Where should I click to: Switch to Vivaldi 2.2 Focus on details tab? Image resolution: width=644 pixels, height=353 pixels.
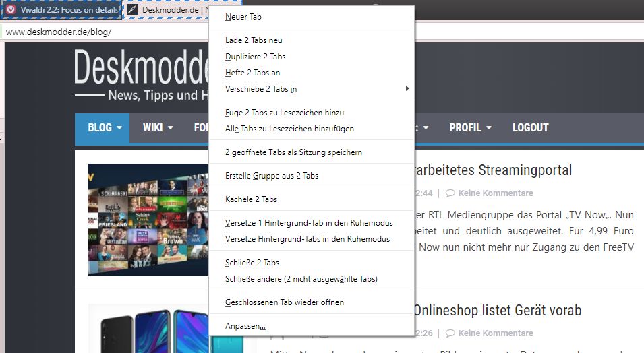click(x=61, y=9)
